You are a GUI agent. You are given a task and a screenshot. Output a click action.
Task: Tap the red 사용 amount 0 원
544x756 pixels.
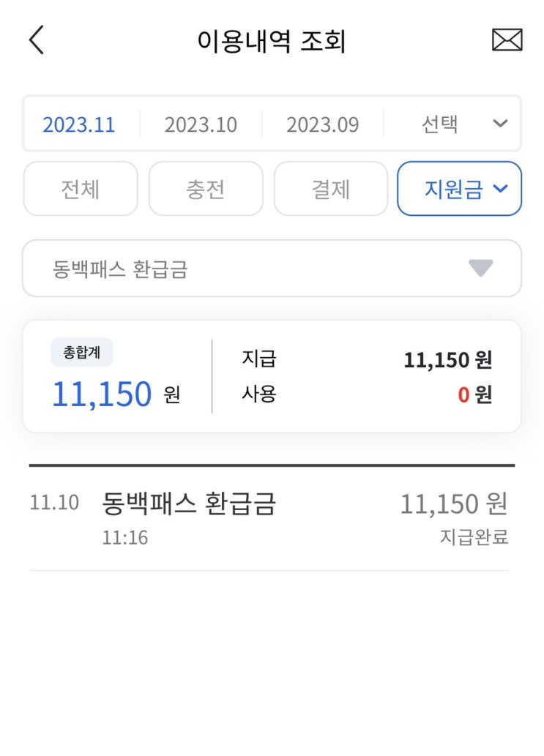tap(474, 395)
